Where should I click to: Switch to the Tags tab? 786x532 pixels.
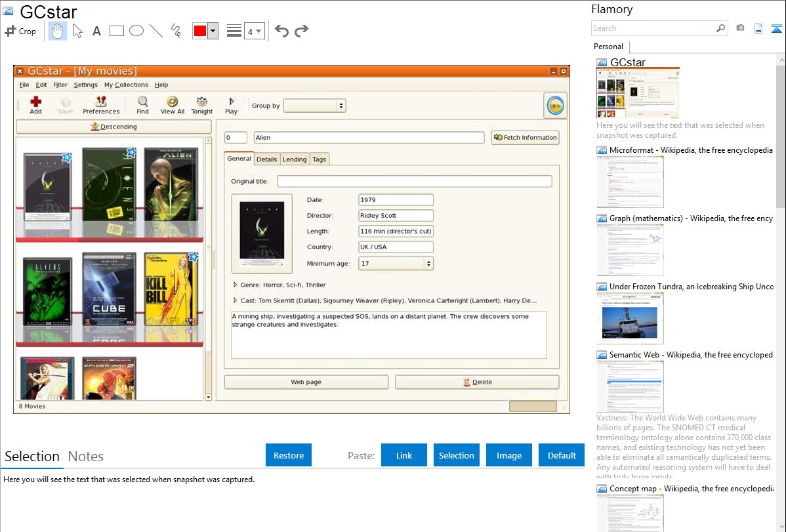[320, 159]
